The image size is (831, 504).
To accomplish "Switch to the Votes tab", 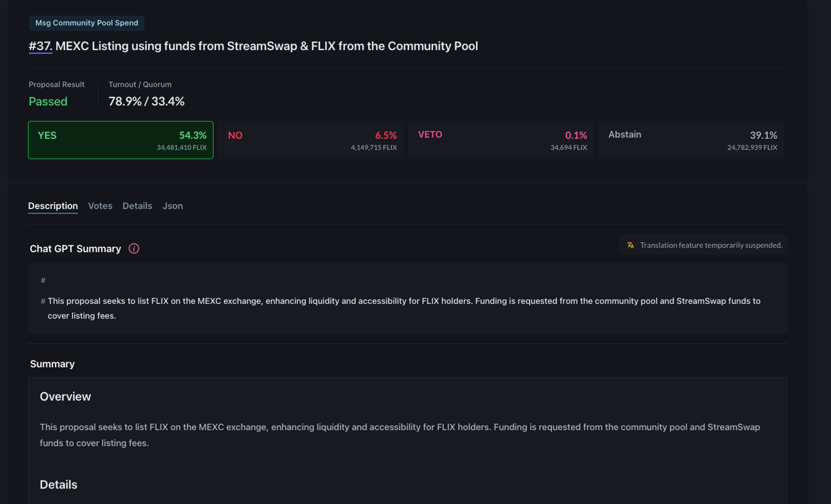I will [x=100, y=206].
